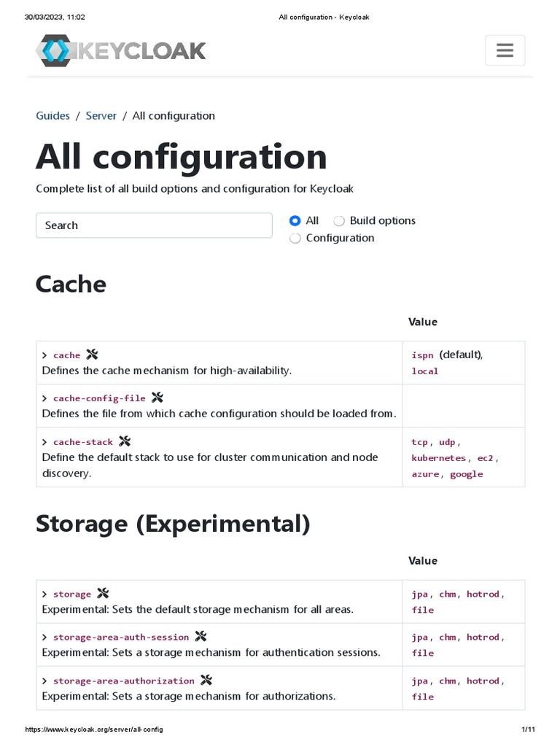This screenshot has width=560, height=747.
Task: Select the Configuration radio filter
Action: [295, 239]
